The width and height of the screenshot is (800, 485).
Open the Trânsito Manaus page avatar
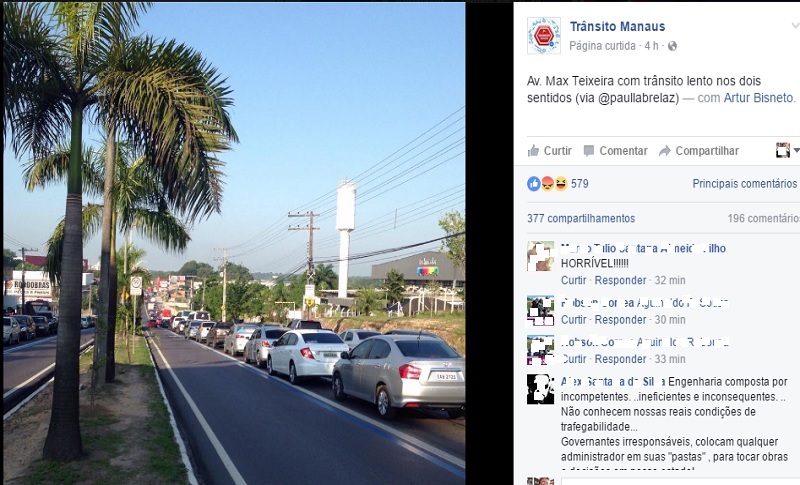[544, 35]
